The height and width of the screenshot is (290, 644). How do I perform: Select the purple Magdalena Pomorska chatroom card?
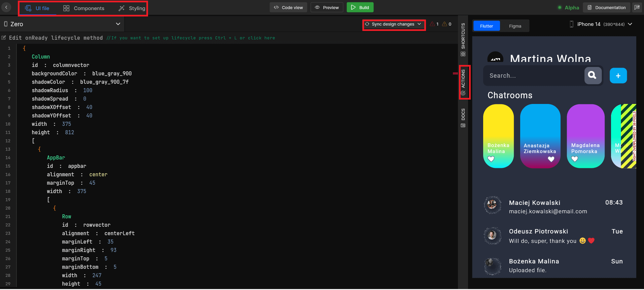[585, 136]
